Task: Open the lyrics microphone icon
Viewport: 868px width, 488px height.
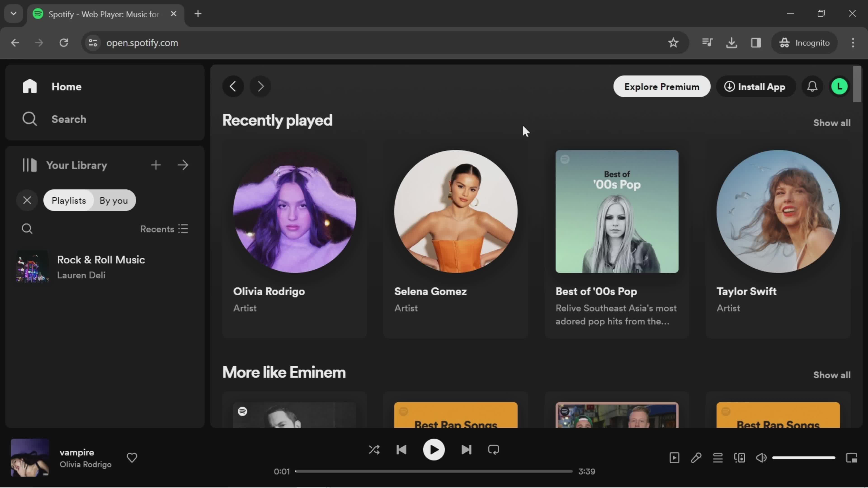Action: coord(696,458)
